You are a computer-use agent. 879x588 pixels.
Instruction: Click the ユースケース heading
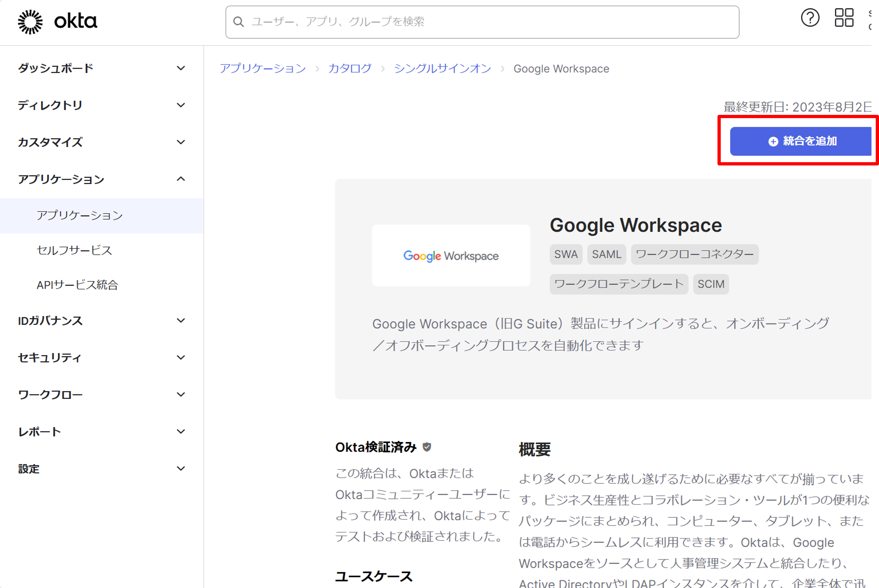[374, 576]
